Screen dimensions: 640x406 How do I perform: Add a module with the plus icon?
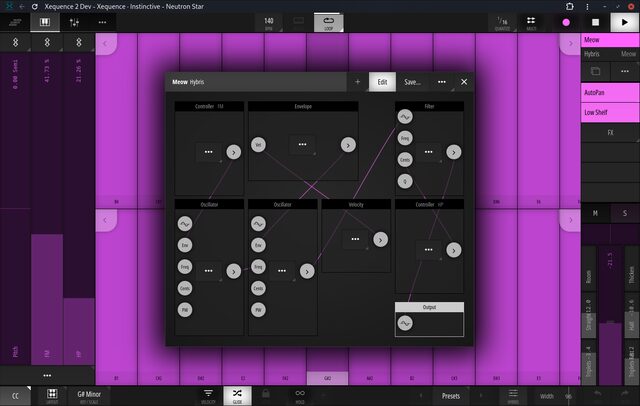[358, 82]
